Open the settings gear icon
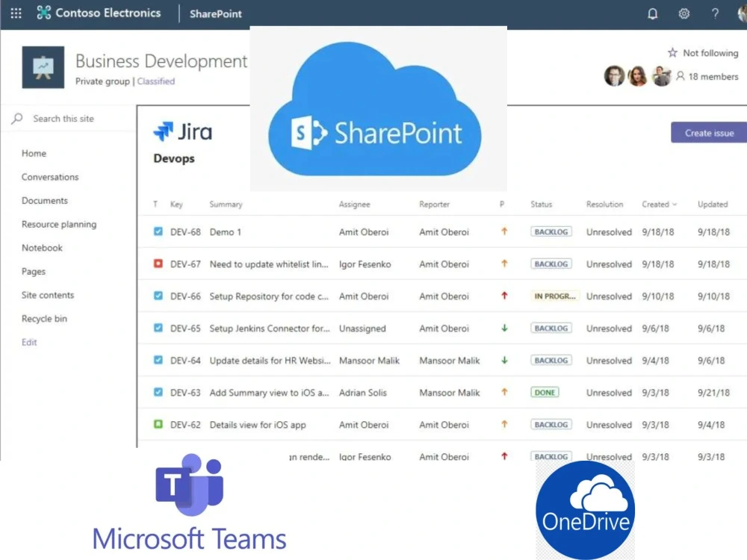The image size is (747, 560). (x=684, y=13)
